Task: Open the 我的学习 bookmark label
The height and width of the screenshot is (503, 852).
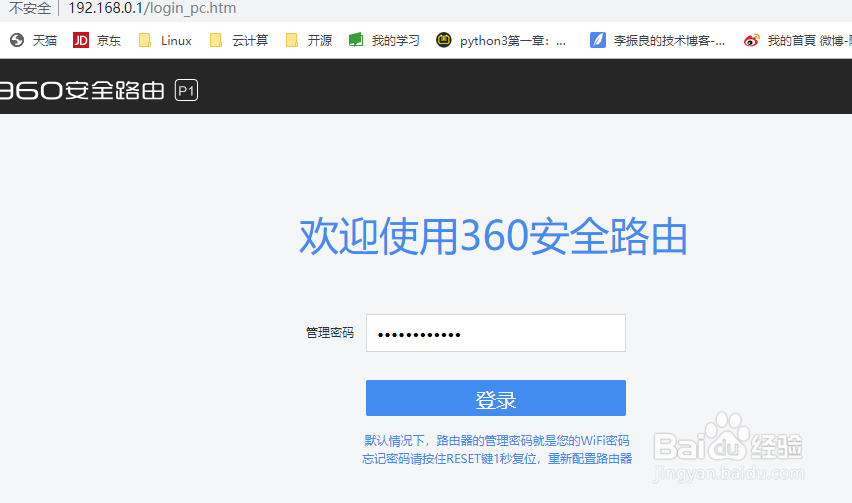Action: pos(396,41)
